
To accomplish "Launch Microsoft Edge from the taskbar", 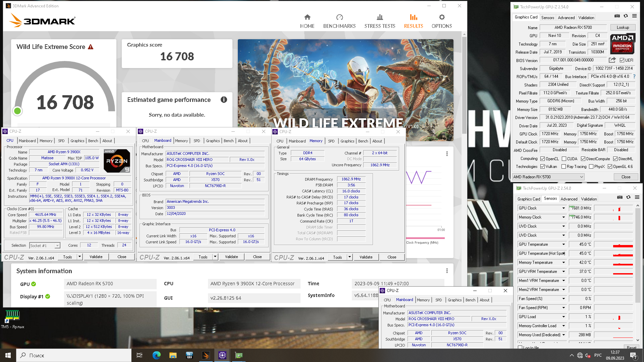I will (157, 355).
